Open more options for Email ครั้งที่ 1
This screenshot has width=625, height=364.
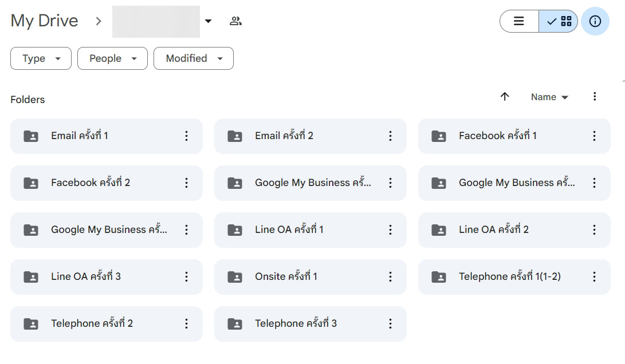point(186,136)
